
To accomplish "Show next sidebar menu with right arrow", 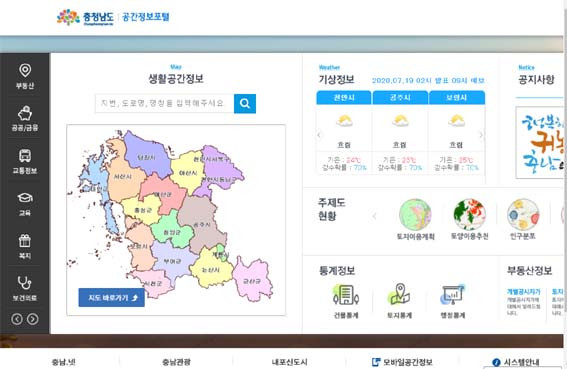I will click(x=33, y=319).
